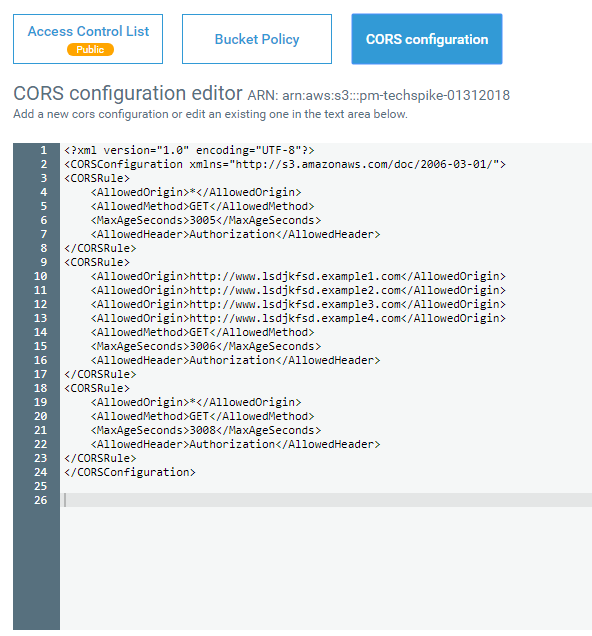Viewport: 592px width, 636px height.
Task: Click the orange Public badge
Action: pyautogui.click(x=90, y=49)
